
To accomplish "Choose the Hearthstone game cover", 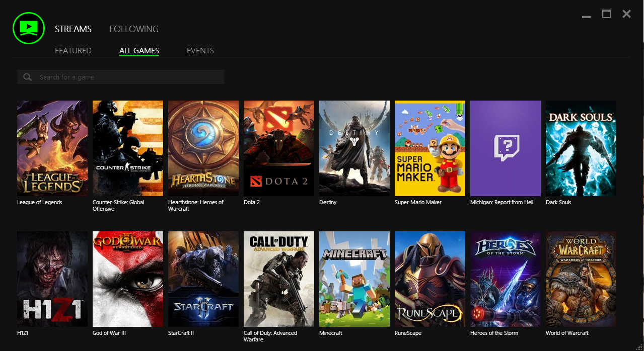I will coord(203,148).
